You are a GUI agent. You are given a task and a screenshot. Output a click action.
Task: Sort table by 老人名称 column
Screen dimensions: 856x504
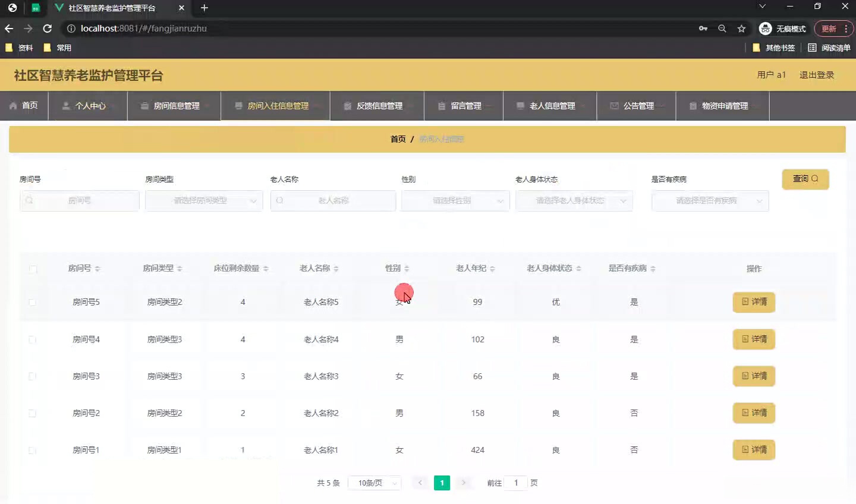[x=336, y=269]
